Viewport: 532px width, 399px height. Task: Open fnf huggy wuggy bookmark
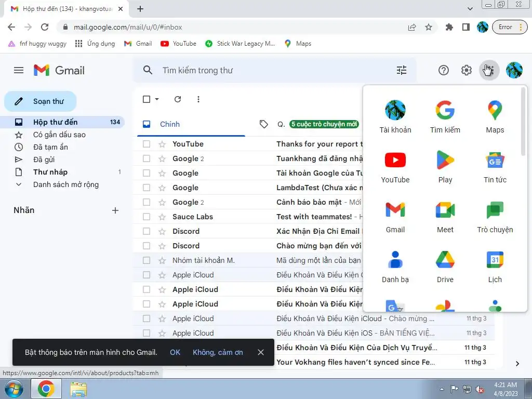(37, 44)
